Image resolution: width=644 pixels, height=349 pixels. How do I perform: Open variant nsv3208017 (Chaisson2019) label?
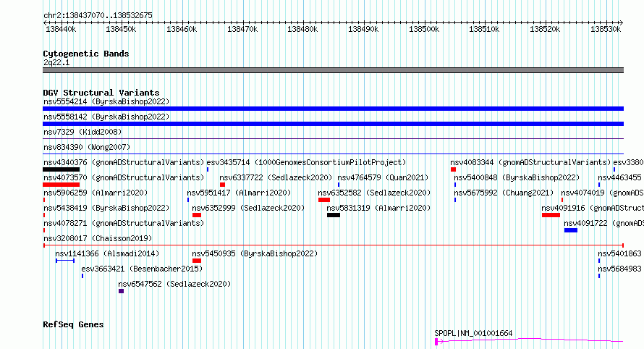[98, 238]
